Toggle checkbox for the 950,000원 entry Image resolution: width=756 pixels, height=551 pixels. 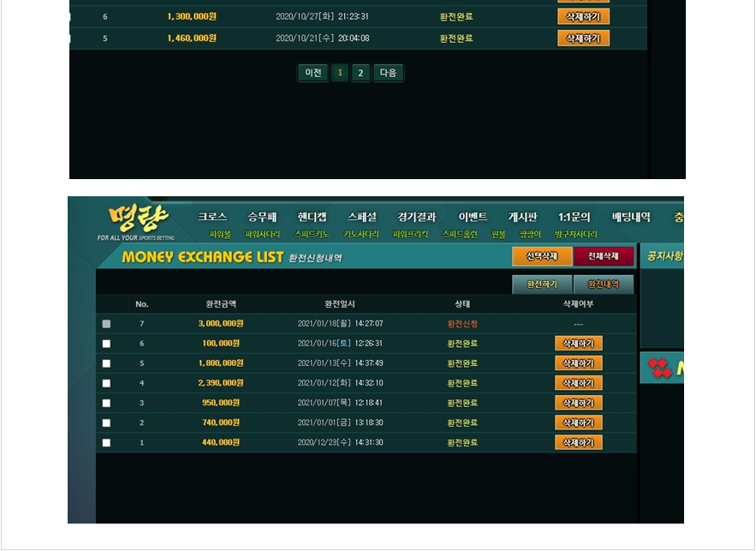pos(106,403)
